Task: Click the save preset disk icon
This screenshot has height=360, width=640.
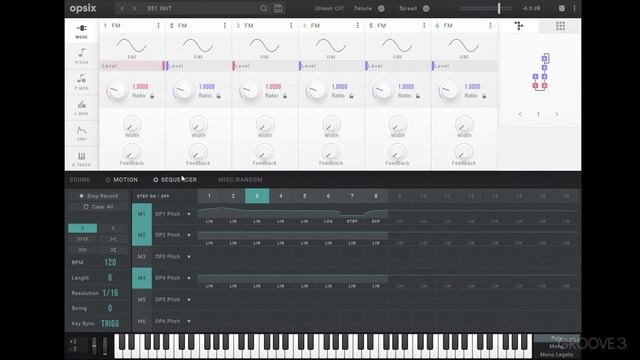Action: pos(278,8)
